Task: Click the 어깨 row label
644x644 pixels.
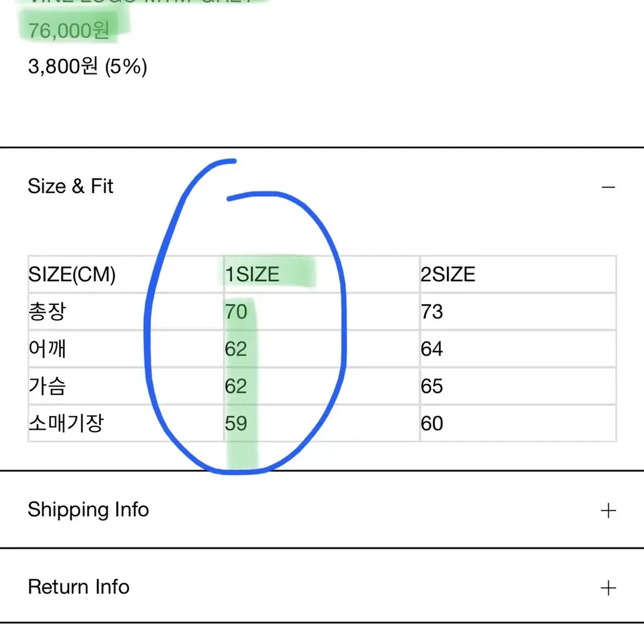Action: [x=47, y=349]
